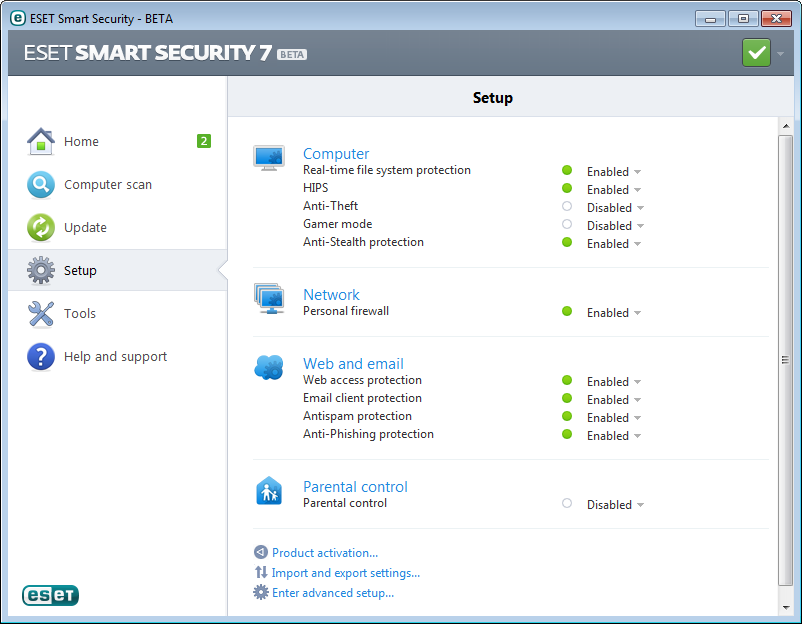Open the HIPS Enabled dropdown

pyautogui.click(x=613, y=190)
